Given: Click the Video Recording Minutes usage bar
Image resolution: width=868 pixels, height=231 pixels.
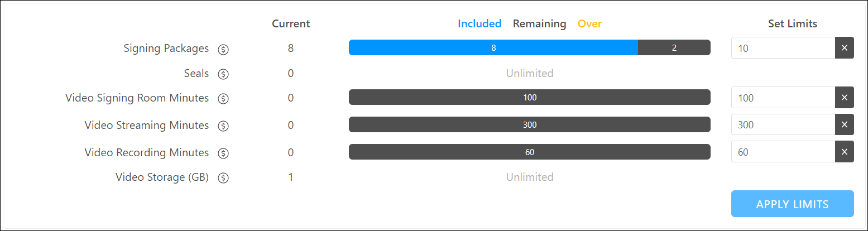Looking at the screenshot, I should pos(529,152).
